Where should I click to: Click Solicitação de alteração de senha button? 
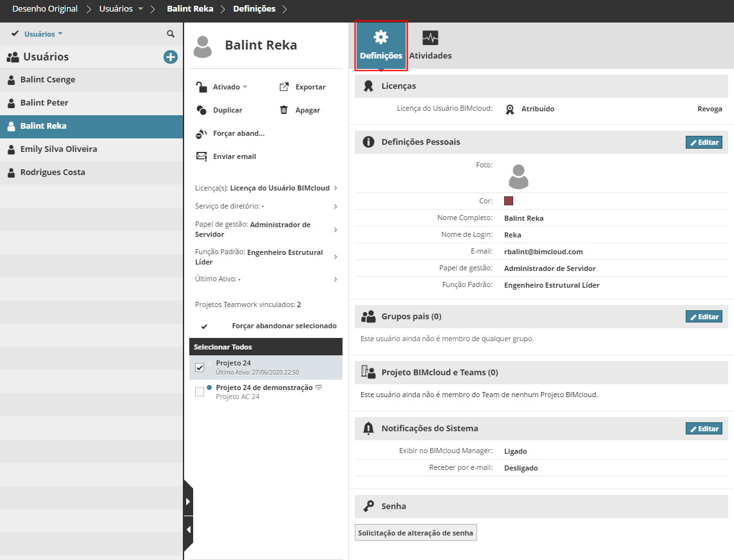(x=416, y=533)
